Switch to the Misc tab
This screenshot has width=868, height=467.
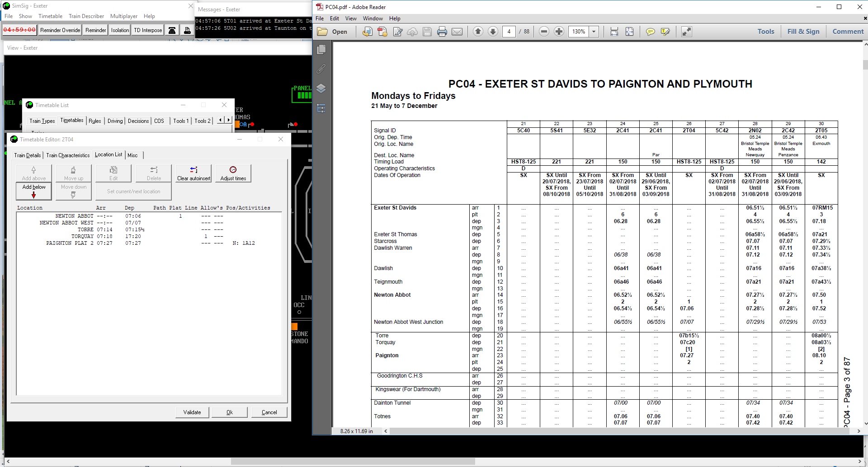tap(132, 155)
